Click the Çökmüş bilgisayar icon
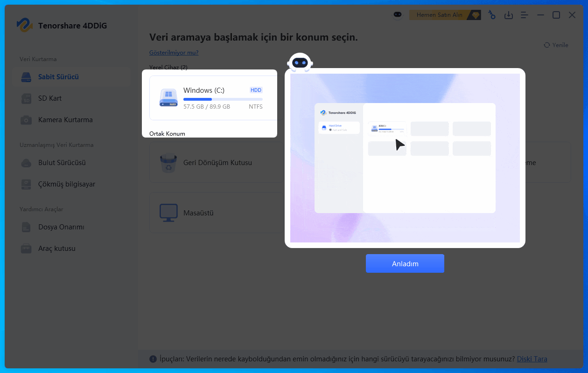 click(26, 184)
